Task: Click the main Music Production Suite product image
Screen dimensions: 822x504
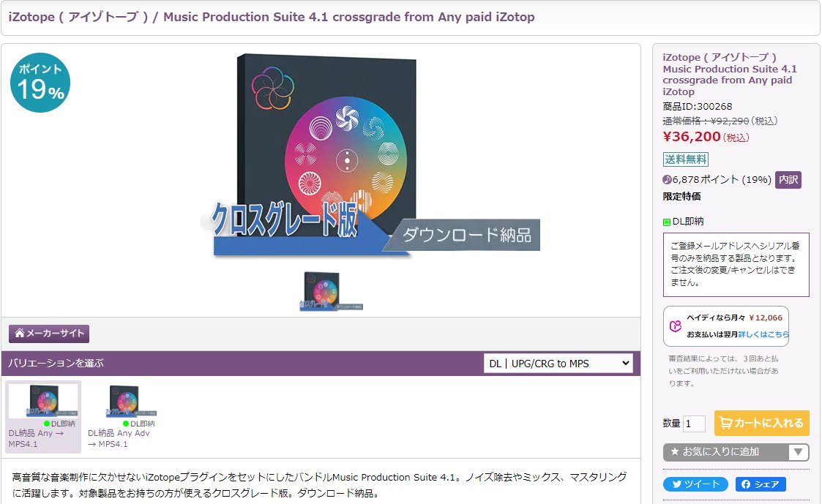Action: coord(370,156)
